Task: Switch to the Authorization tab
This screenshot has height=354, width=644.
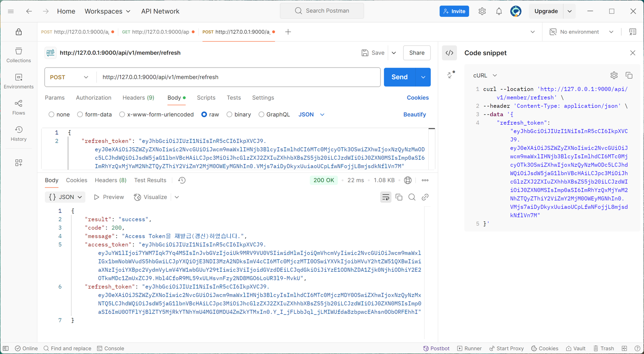Action: [x=94, y=98]
